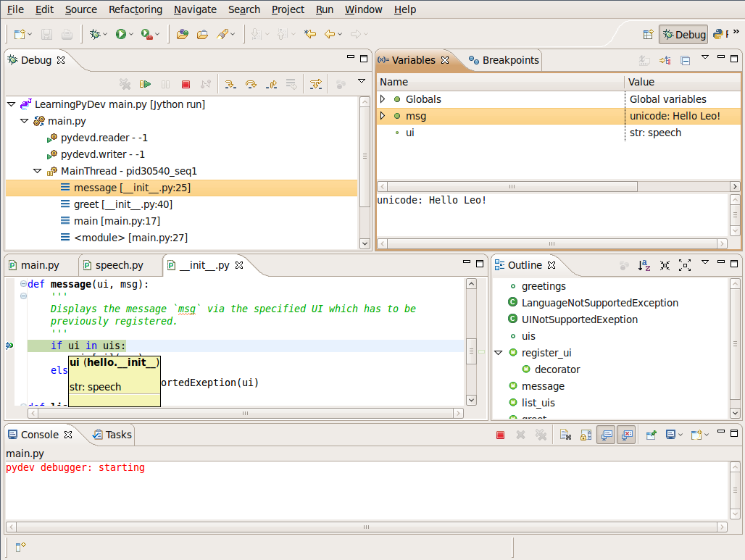The image size is (745, 560).
Task: Click the Clear Console icon
Action: [x=565, y=435]
